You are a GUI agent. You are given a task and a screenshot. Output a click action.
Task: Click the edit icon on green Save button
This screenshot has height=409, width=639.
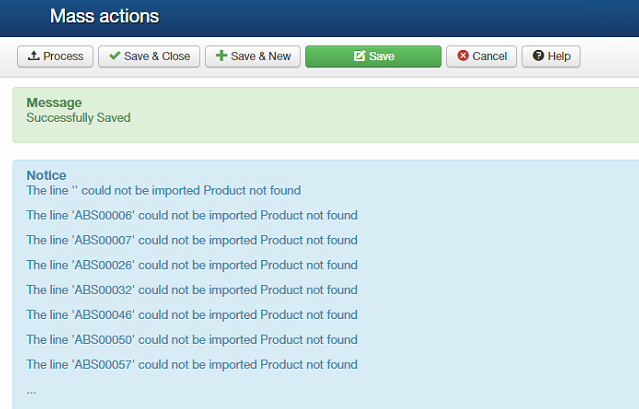(359, 56)
